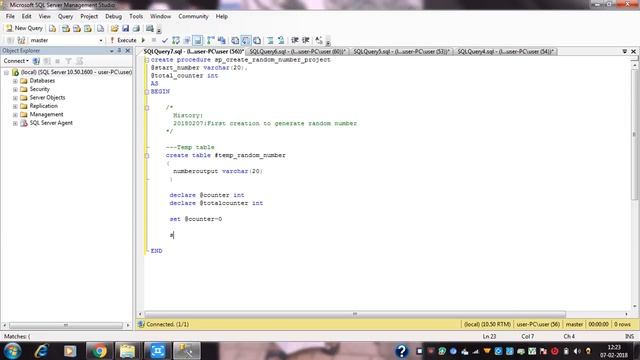The height and width of the screenshot is (360, 640).
Task: Click the Filter icon in Object Explorer
Action: [69, 61]
